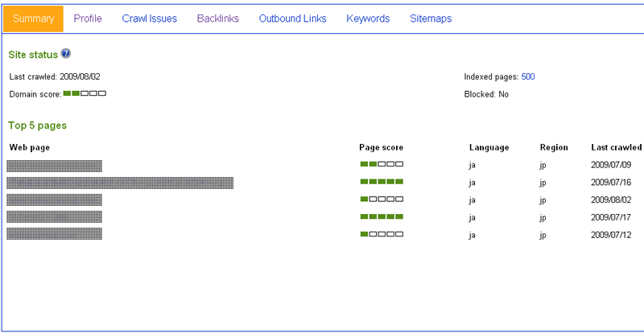The width and height of the screenshot is (644, 333).
Task: Click page score bar for 2009/07/12 row
Action: (x=382, y=234)
